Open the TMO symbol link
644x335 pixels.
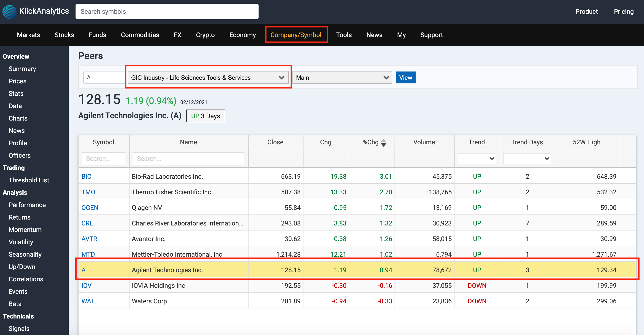click(x=88, y=192)
